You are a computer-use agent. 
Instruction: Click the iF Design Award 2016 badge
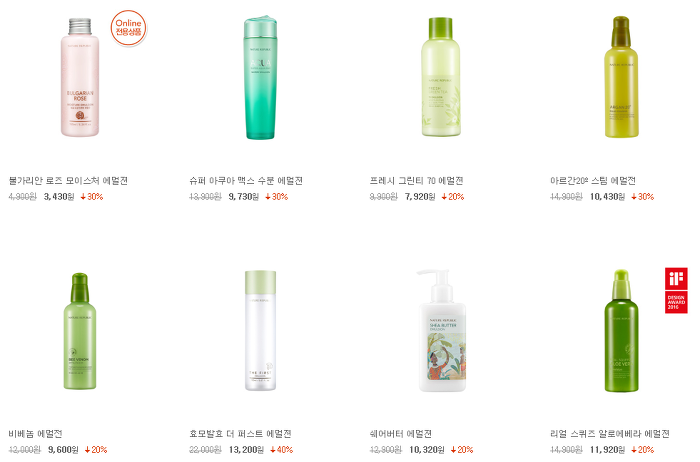[x=676, y=290]
